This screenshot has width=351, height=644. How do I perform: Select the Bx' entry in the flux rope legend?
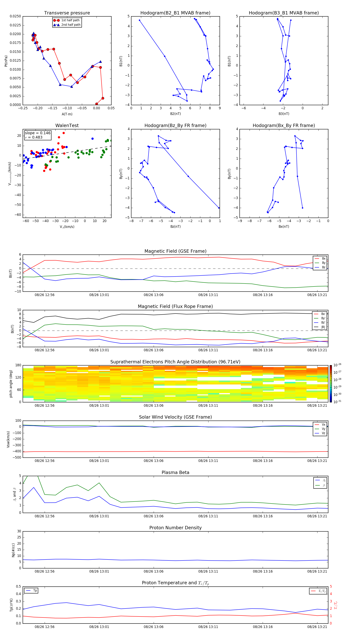click(x=320, y=314)
